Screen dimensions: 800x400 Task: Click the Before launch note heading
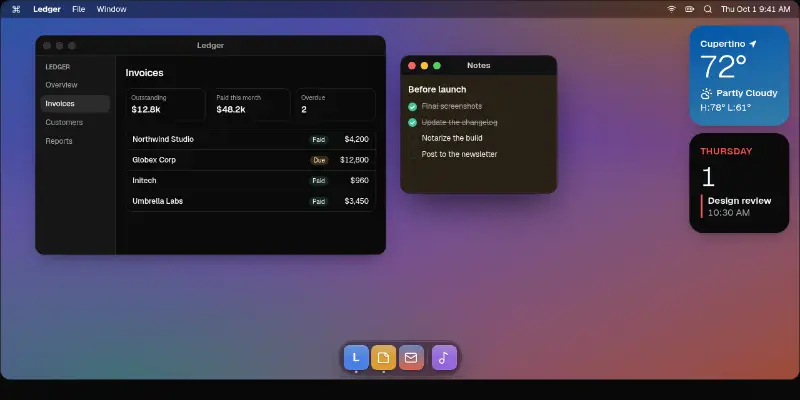click(437, 89)
